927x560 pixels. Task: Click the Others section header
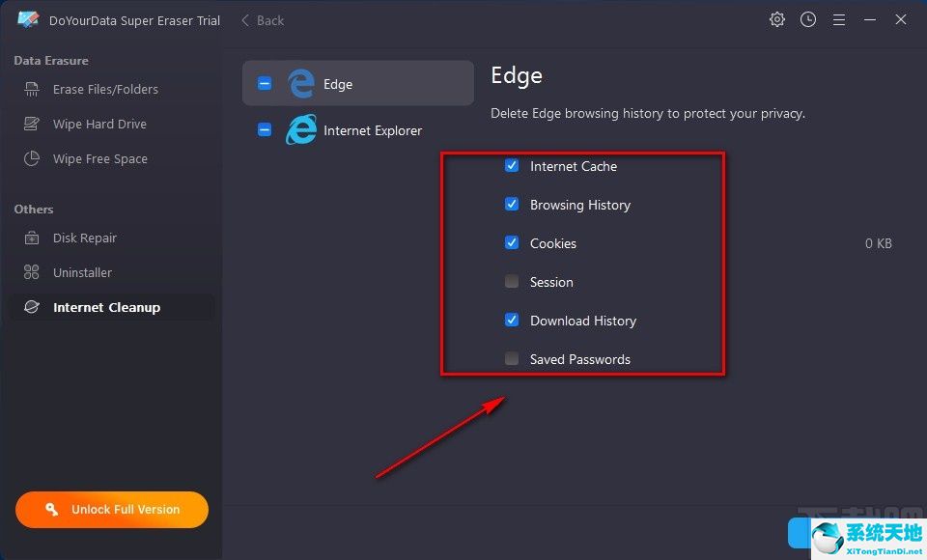(34, 210)
